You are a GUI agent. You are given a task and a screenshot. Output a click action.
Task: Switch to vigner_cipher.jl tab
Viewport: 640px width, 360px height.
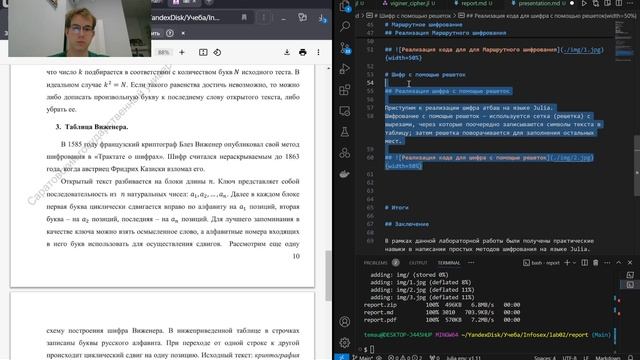pyautogui.click(x=409, y=3)
